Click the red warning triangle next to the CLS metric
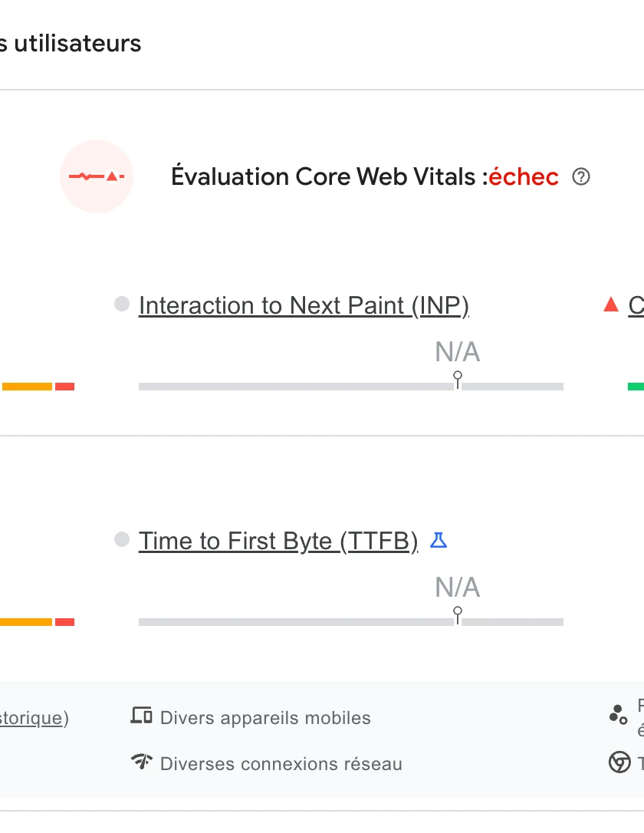Screen dimensions: 644x833 click(x=609, y=303)
